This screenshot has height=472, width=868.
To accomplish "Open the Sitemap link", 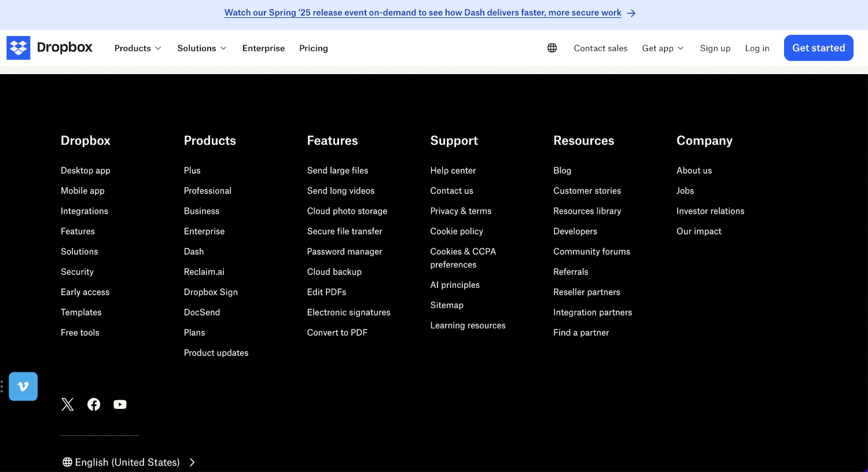I will pyautogui.click(x=447, y=305).
